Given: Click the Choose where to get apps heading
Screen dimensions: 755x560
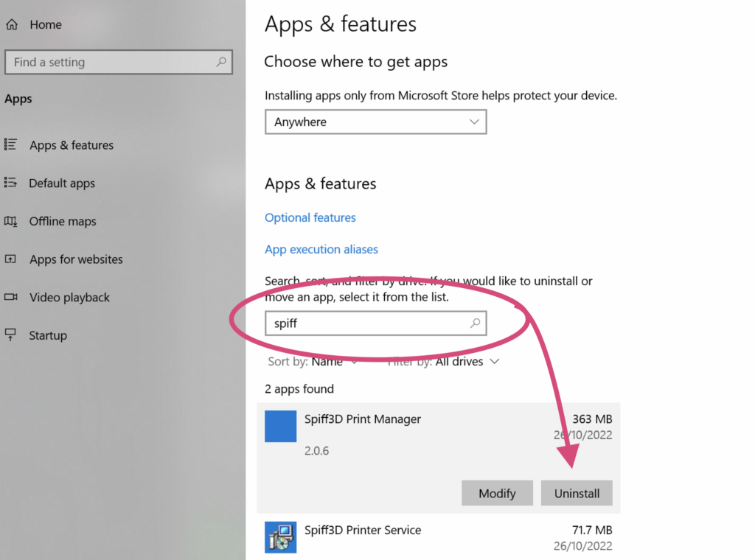Looking at the screenshot, I should coord(356,62).
